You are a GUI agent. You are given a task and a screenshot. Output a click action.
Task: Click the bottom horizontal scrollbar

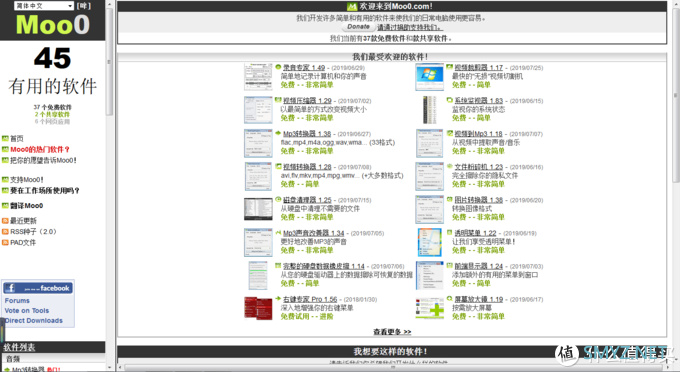pos(394,367)
